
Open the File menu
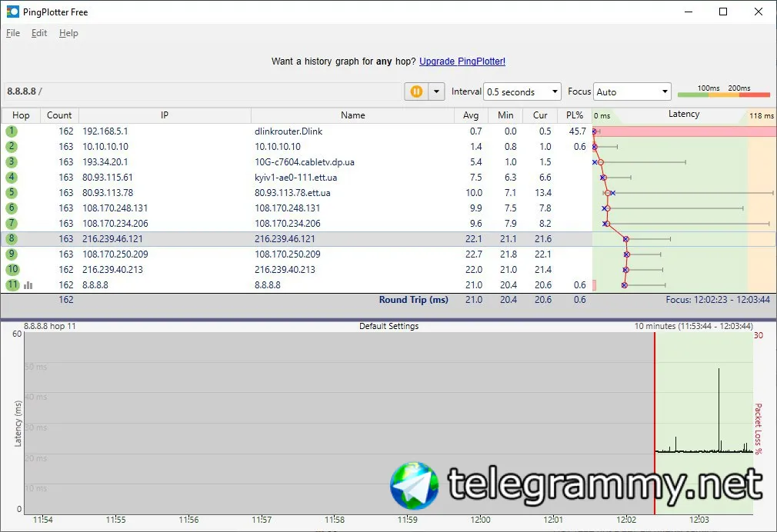(13, 33)
